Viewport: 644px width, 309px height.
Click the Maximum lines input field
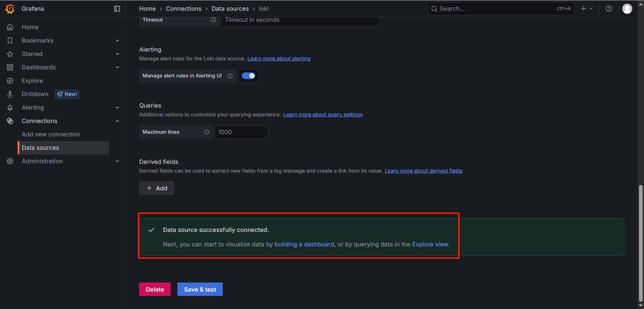point(241,132)
